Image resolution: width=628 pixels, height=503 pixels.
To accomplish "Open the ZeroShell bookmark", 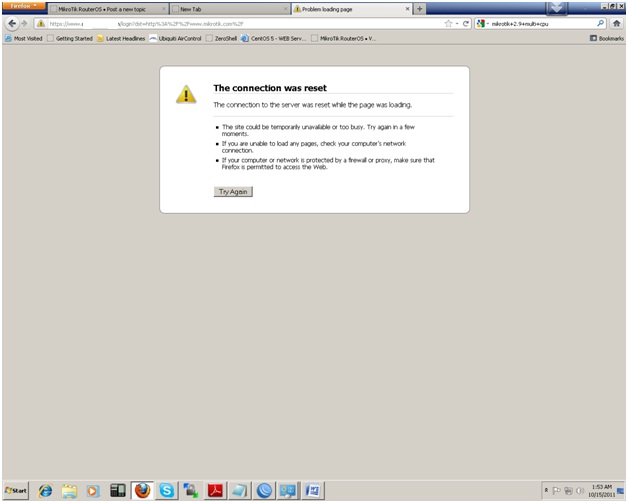I will coord(221,38).
